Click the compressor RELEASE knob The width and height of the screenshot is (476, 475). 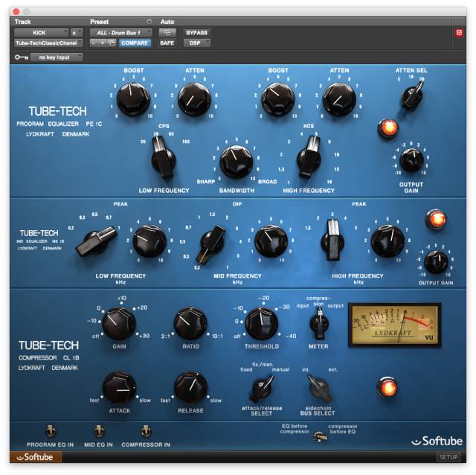190,387
